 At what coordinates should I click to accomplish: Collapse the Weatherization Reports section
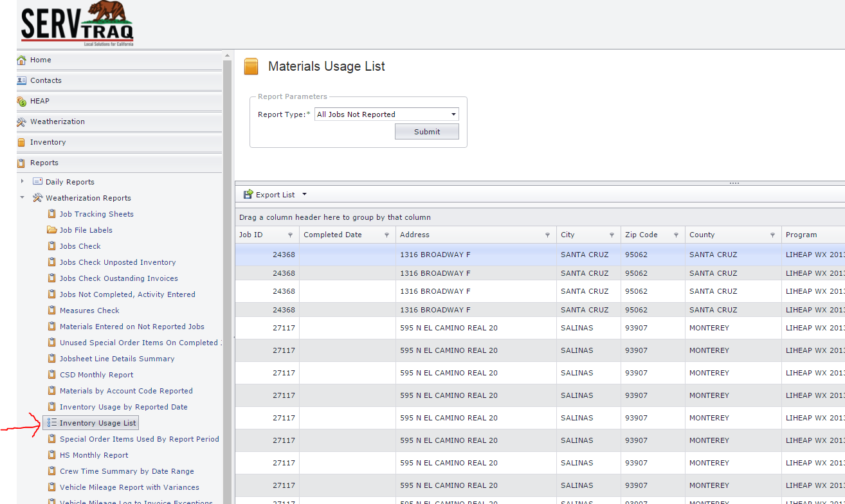point(23,197)
